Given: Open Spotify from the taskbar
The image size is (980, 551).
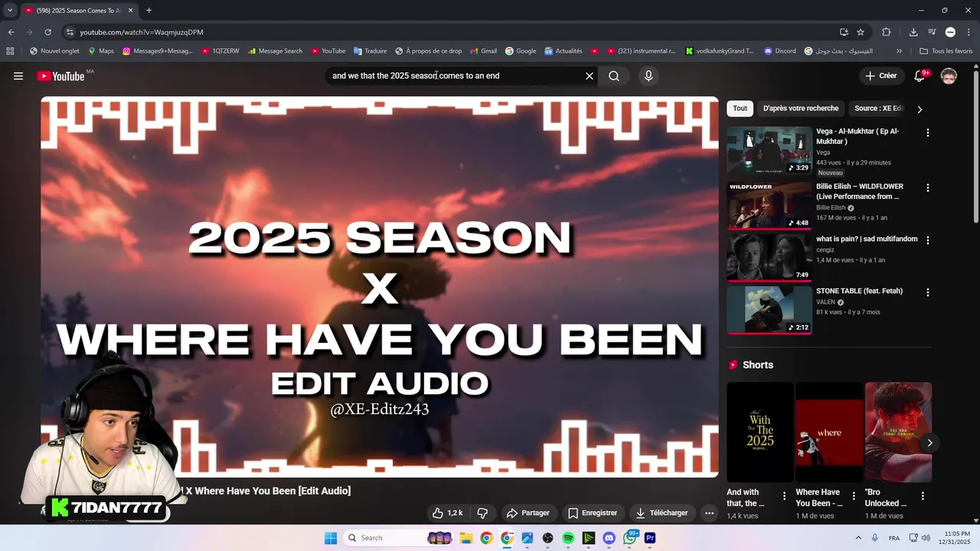Looking at the screenshot, I should coord(568,538).
